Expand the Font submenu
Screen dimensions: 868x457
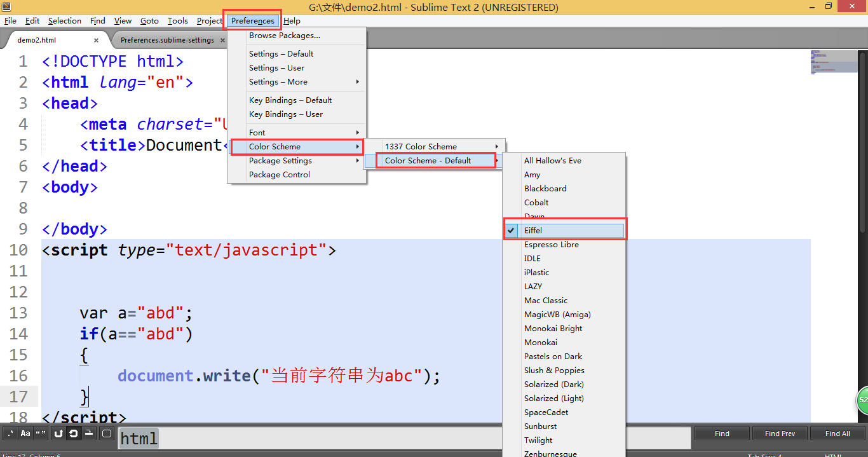click(297, 133)
